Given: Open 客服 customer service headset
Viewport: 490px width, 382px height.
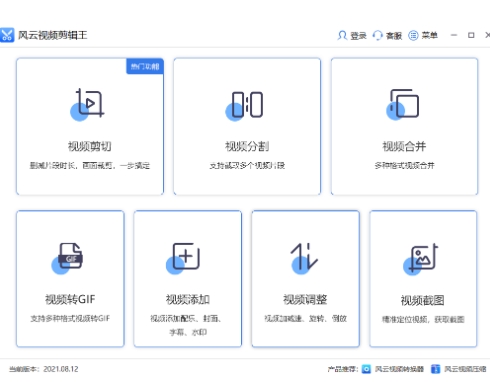Looking at the screenshot, I should 377,35.
